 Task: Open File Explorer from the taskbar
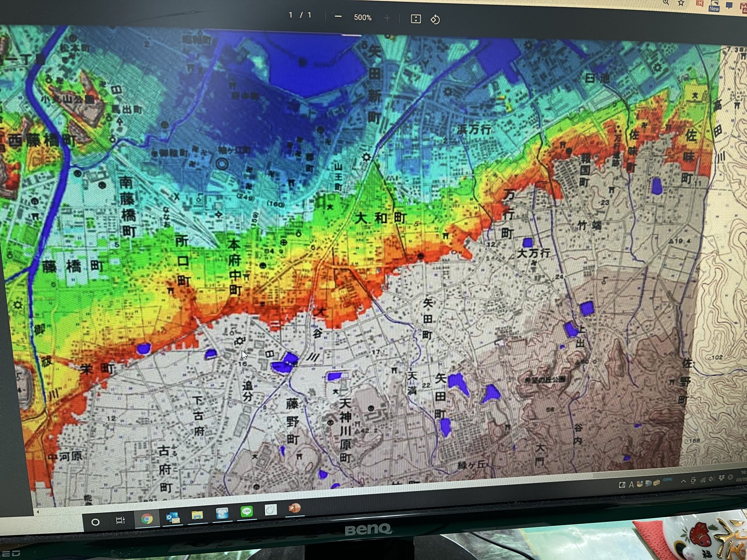pyautogui.click(x=197, y=515)
